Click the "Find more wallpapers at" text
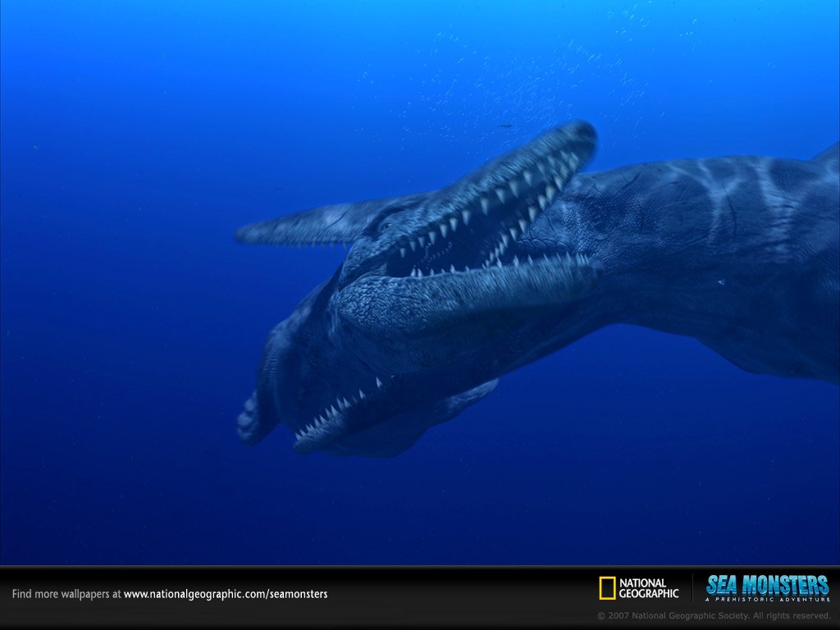840x630 pixels. coord(66,594)
